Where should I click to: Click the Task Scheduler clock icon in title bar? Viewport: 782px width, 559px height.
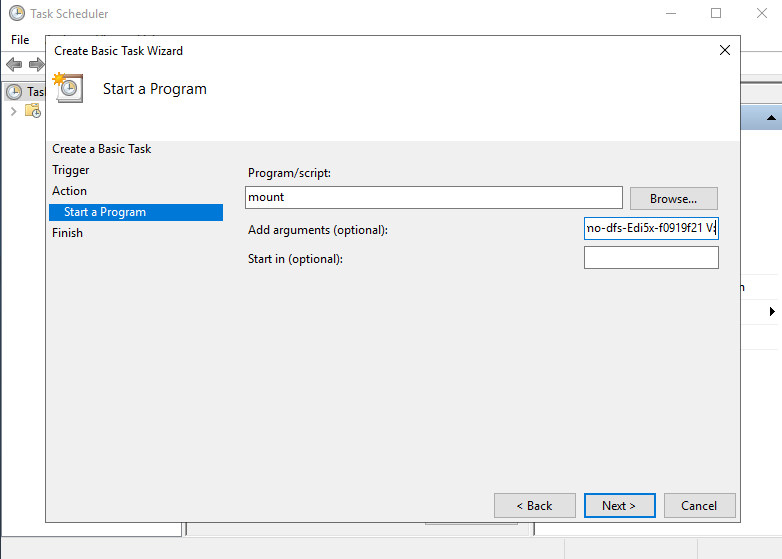(17, 14)
